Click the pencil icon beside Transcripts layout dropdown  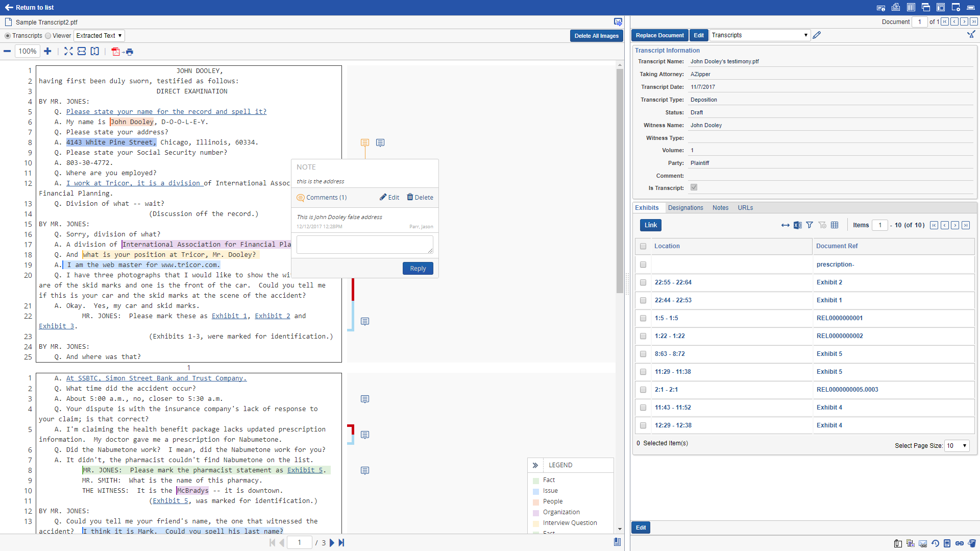coord(817,35)
